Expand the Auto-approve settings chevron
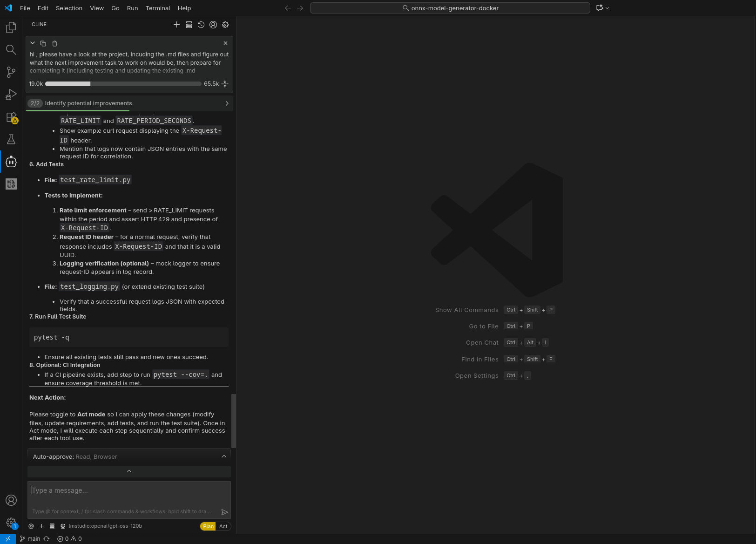756x544 pixels. (x=224, y=456)
